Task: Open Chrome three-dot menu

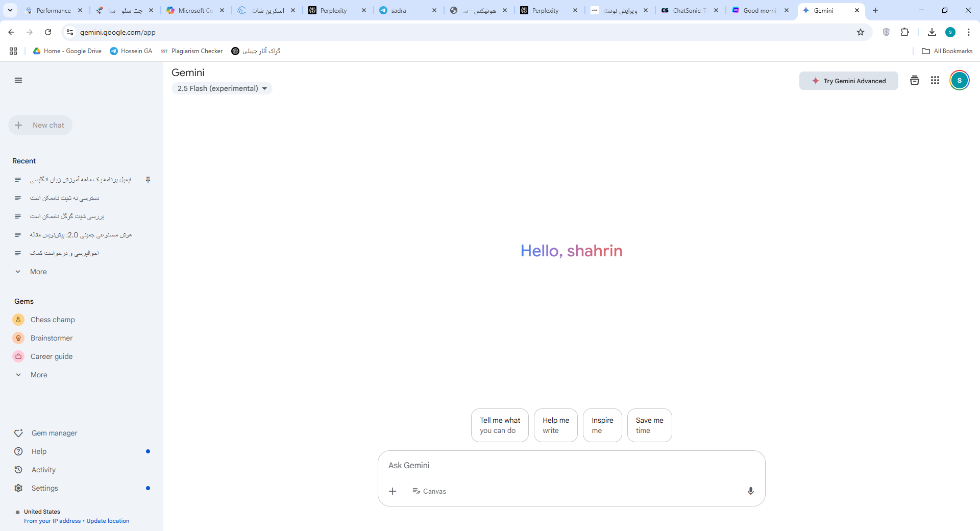Action: 969,32
